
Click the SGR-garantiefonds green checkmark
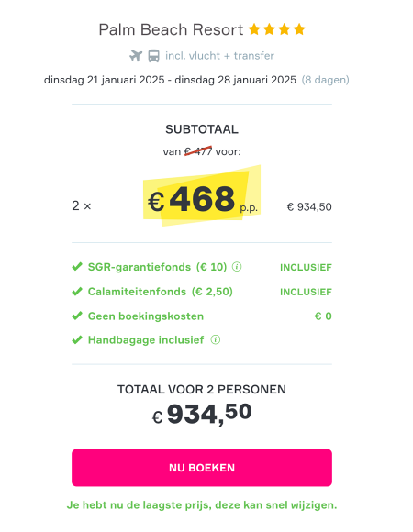click(x=77, y=267)
